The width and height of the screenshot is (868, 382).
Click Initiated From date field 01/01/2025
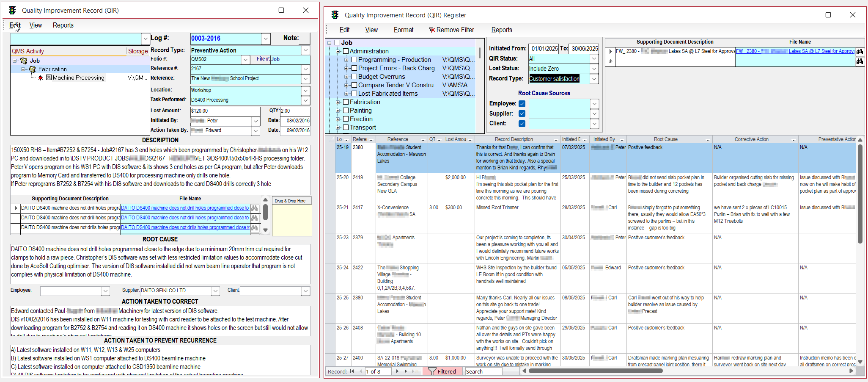click(x=544, y=49)
